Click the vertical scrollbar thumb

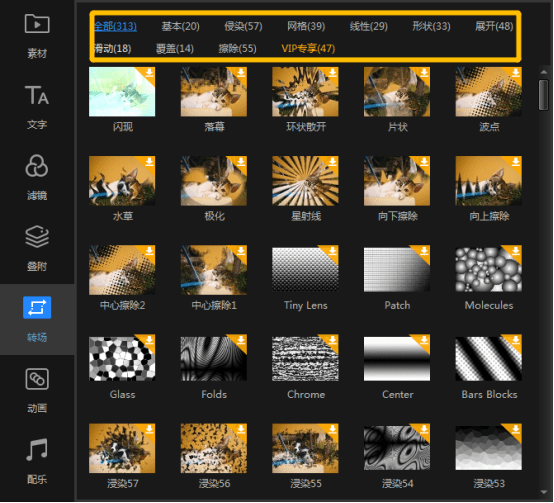543,95
